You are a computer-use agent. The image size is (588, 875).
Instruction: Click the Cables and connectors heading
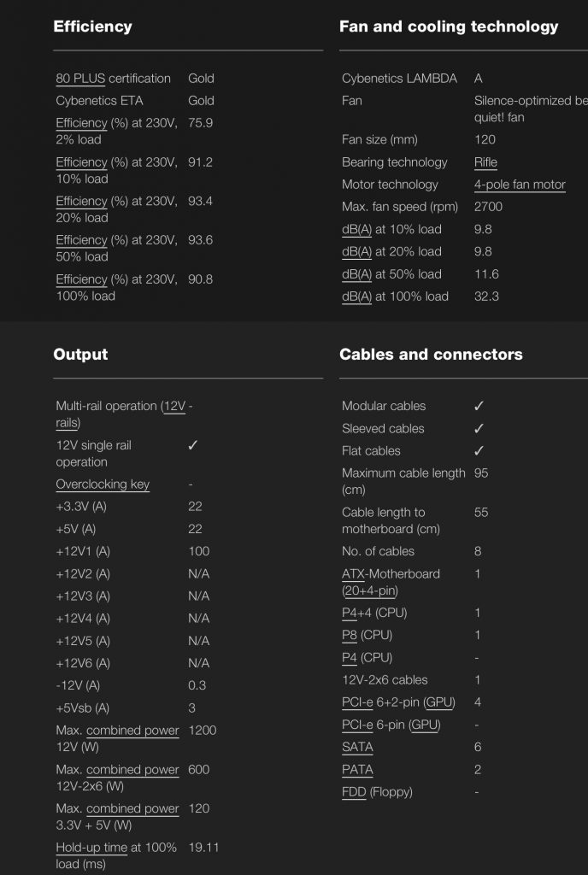tap(431, 355)
